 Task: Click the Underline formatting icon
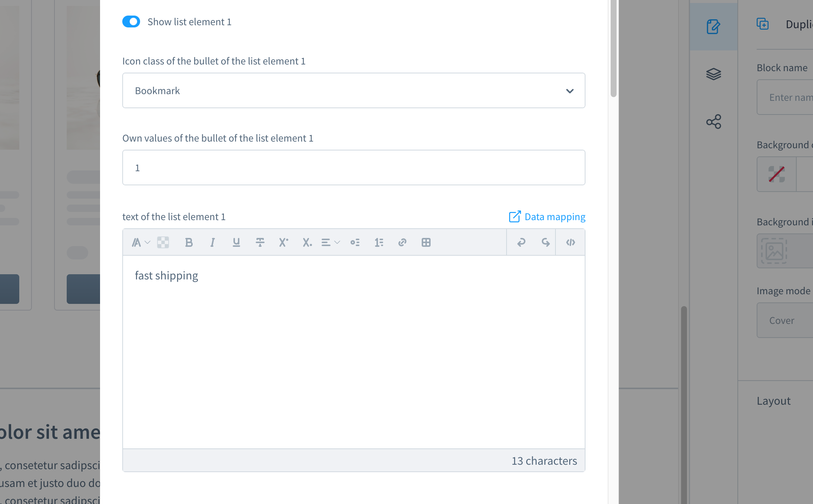click(x=236, y=243)
